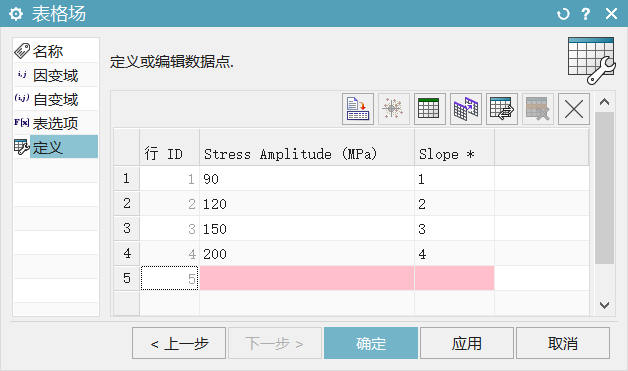Click the purple grid mapping icon
Viewport: 628px width, 371px height.
(466, 109)
